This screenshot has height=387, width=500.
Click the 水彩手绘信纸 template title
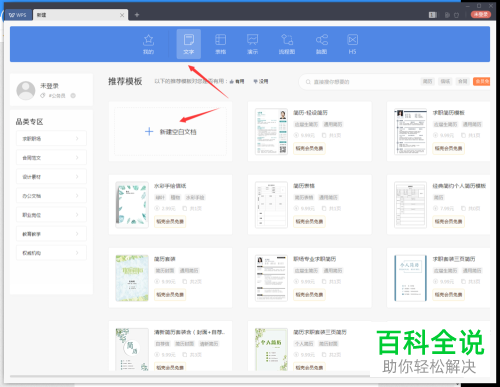click(x=170, y=186)
